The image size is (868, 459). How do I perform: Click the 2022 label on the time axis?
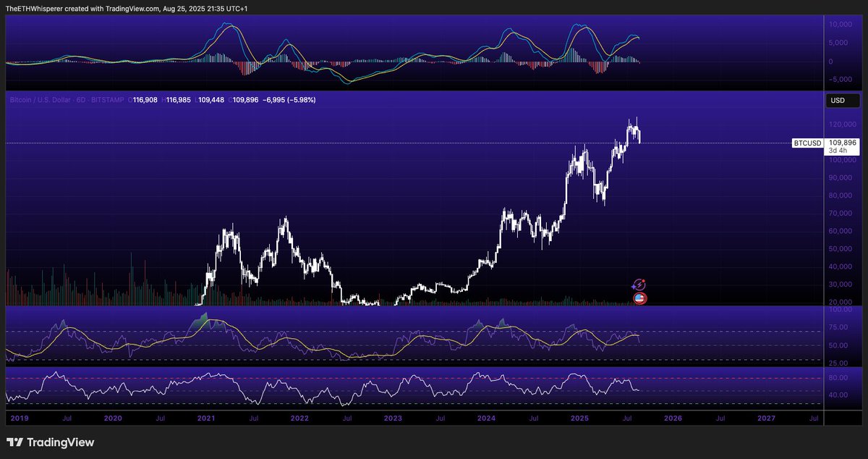click(x=299, y=418)
